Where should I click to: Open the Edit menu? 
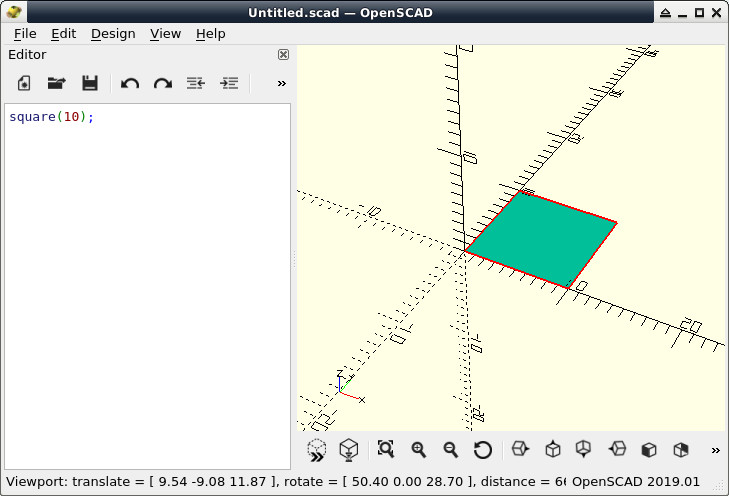pos(64,34)
